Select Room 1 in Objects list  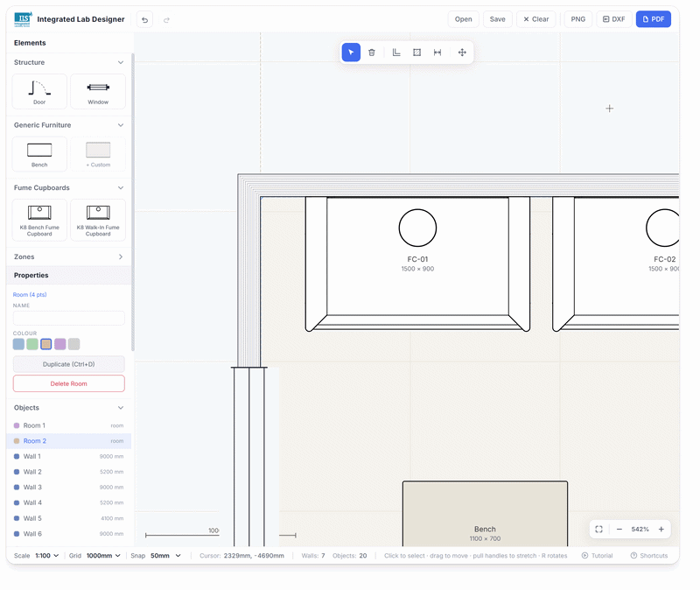[69, 425]
